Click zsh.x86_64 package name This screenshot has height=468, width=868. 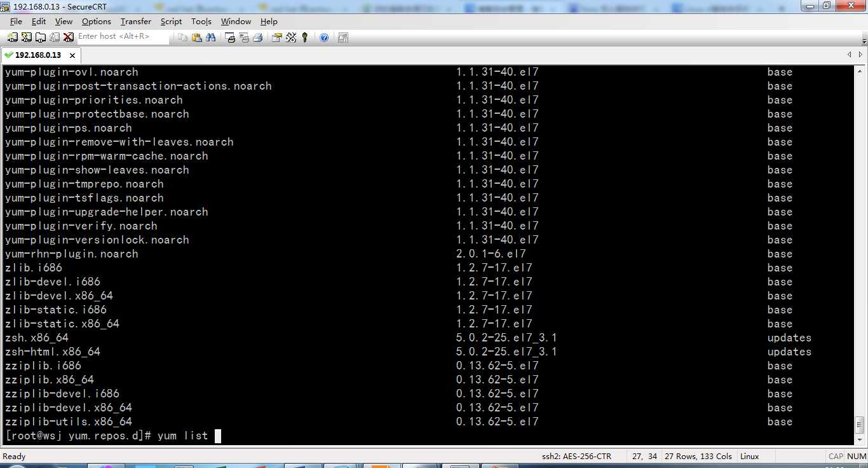coord(37,338)
